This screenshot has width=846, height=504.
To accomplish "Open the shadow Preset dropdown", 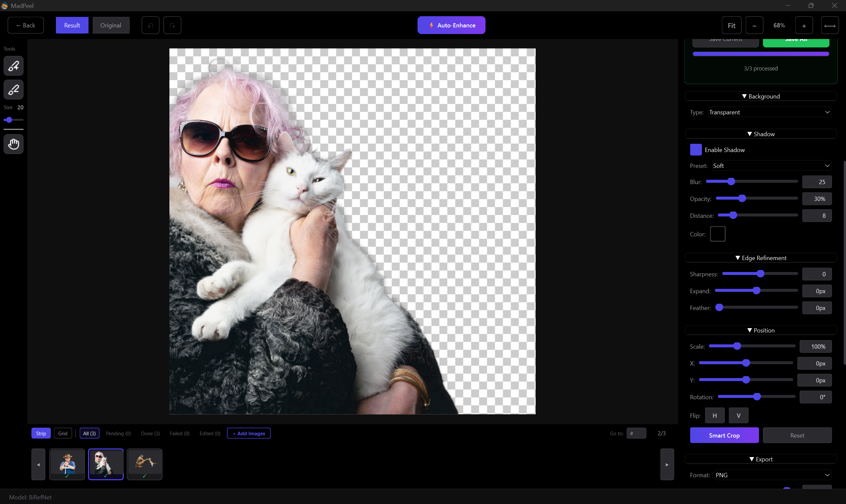I will (x=771, y=165).
